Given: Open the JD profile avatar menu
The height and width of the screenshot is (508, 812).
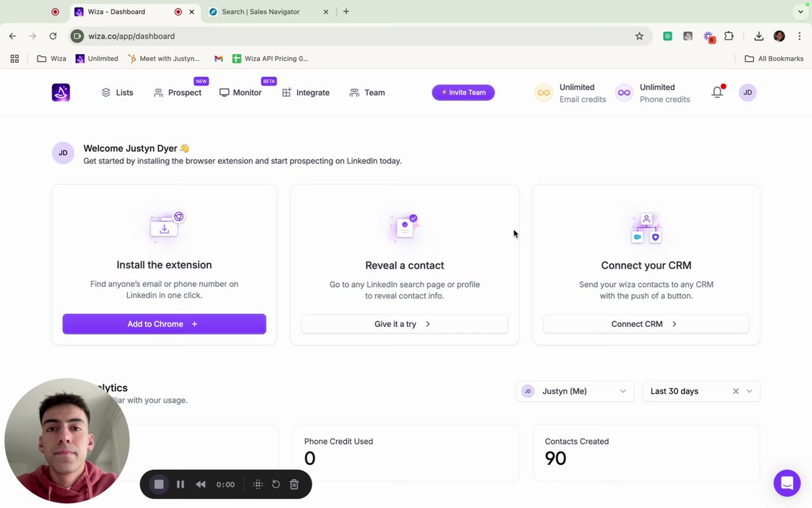Looking at the screenshot, I should (748, 93).
